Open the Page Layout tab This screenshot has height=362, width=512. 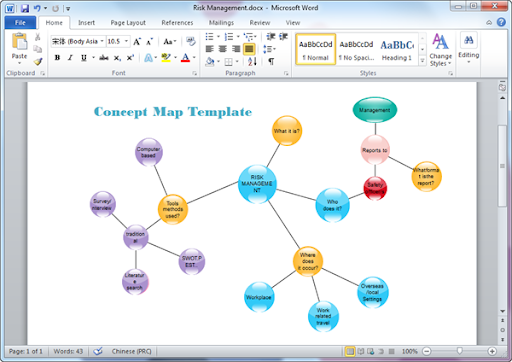(x=128, y=23)
